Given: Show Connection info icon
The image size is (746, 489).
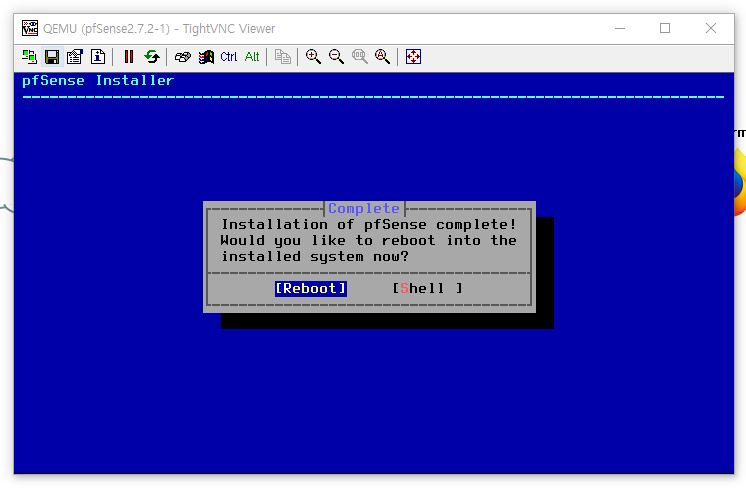Looking at the screenshot, I should tap(98, 57).
